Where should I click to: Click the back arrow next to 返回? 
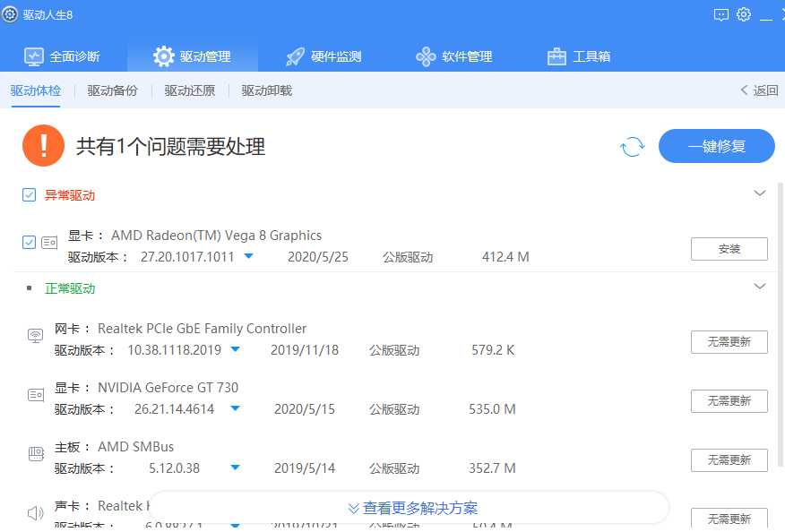744,90
